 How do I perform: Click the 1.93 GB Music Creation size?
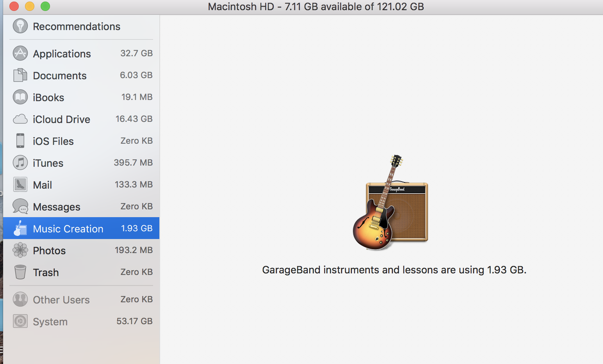137,228
